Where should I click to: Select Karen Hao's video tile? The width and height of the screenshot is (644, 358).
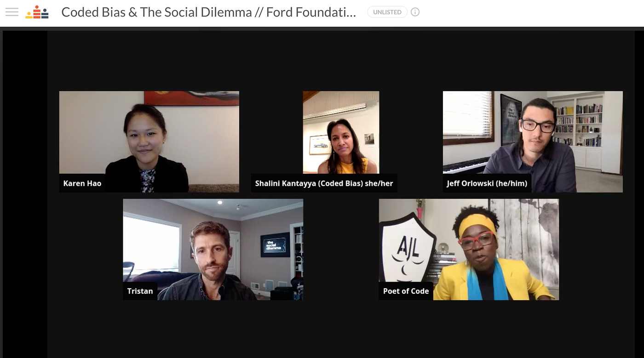click(149, 142)
